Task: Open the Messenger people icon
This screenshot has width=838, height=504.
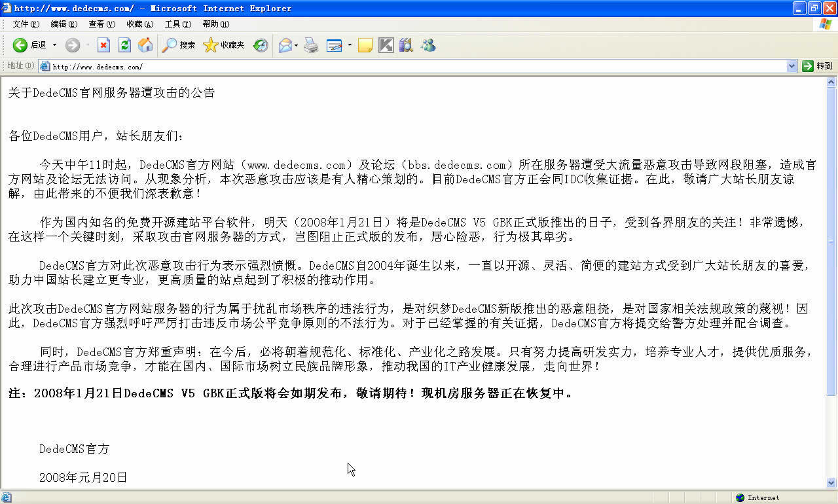Action: click(x=428, y=45)
